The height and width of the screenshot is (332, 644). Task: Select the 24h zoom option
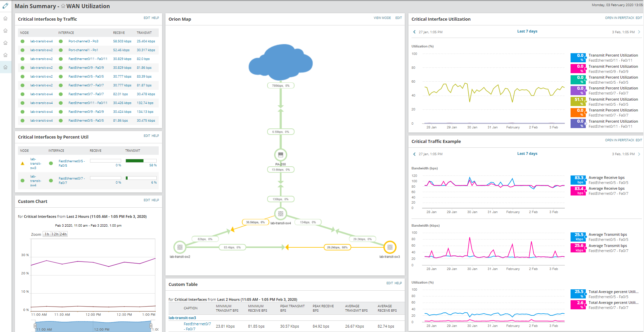[x=63, y=234]
